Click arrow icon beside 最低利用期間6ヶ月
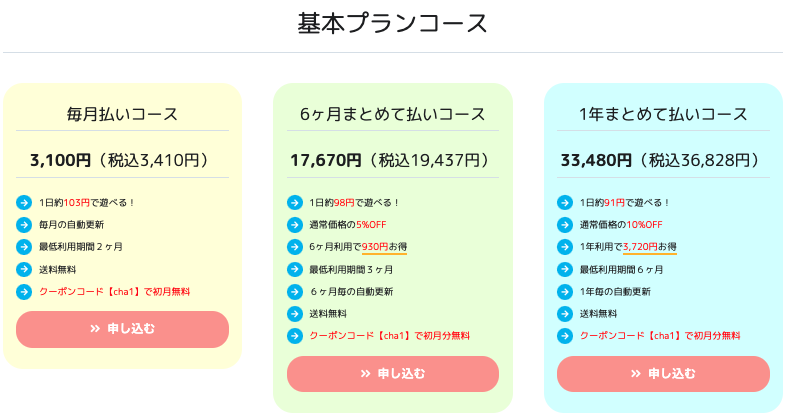This screenshot has width=788, height=420. click(565, 269)
